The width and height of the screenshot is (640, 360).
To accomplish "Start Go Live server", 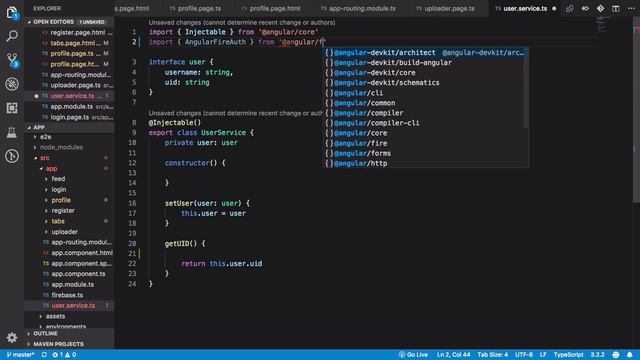I will pos(413,355).
